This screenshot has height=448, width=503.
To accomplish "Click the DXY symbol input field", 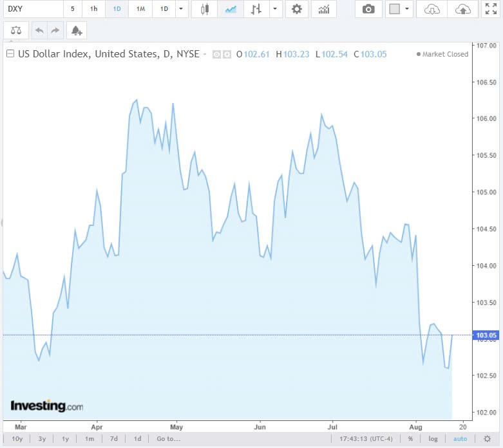I will point(32,9).
